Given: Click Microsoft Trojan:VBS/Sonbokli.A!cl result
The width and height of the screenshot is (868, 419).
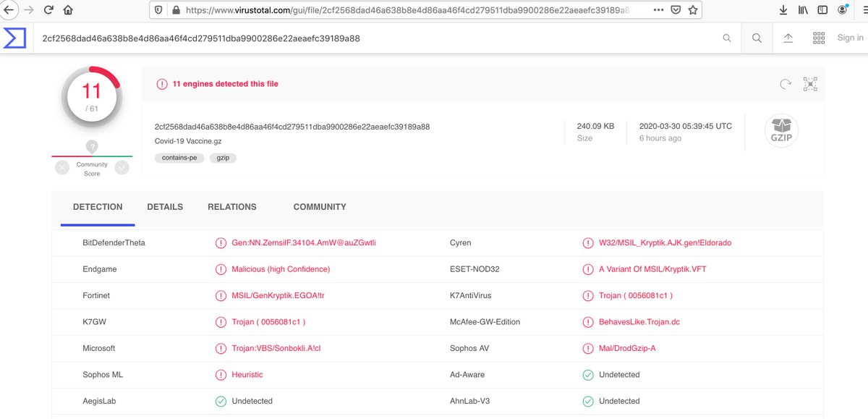Looking at the screenshot, I should coord(276,349).
